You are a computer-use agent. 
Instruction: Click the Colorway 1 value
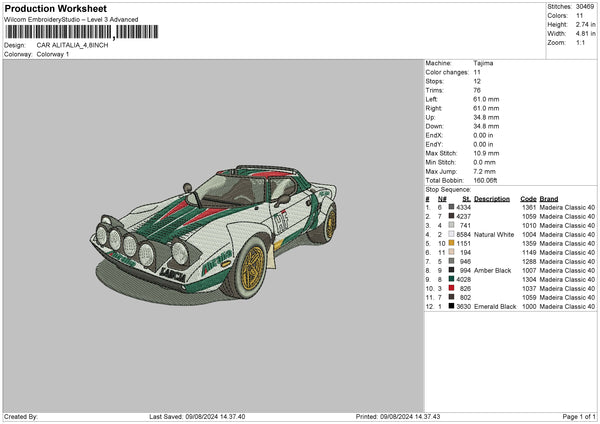click(x=53, y=54)
